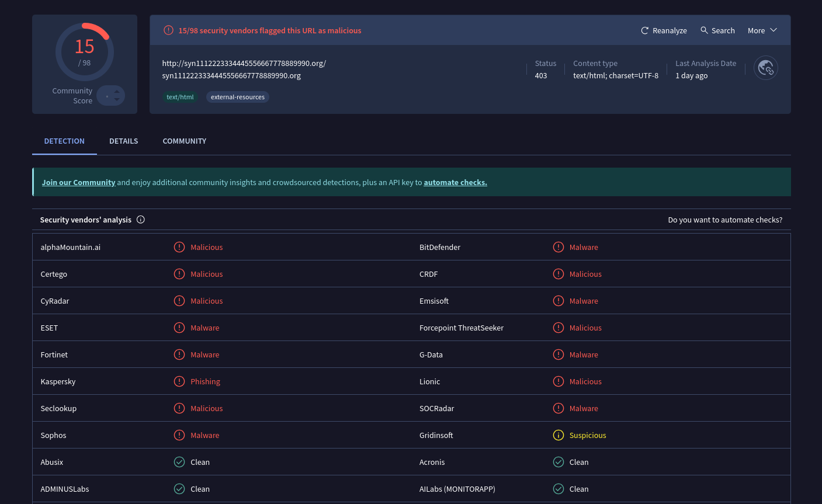Click the Reanalyze refresh icon
822x504 pixels.
click(645, 30)
